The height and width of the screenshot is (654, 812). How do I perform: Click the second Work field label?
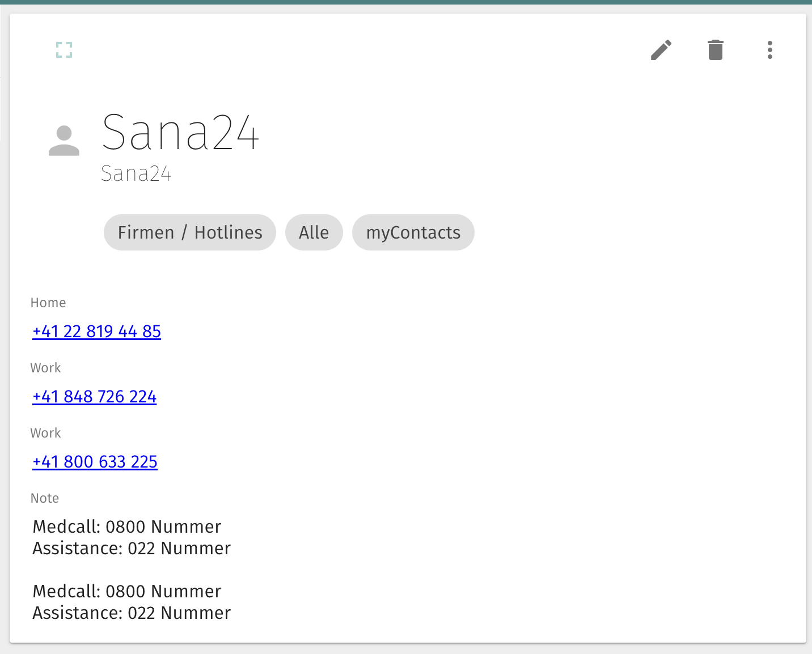(x=45, y=433)
